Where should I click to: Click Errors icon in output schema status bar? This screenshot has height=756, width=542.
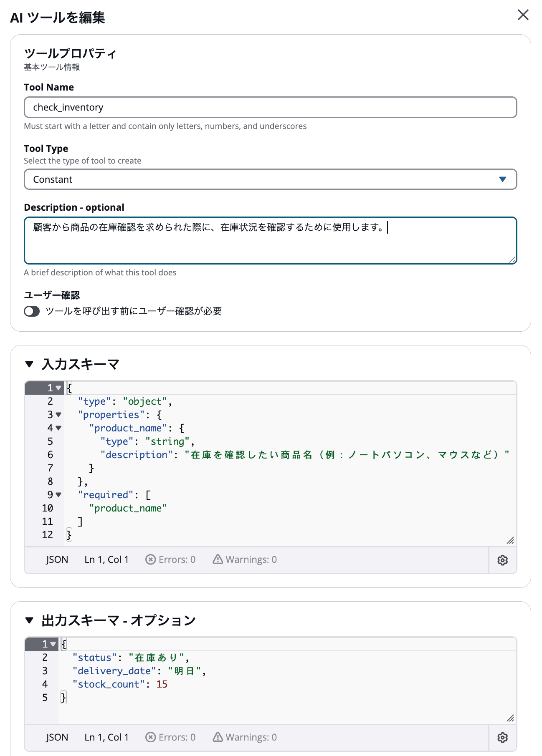150,737
